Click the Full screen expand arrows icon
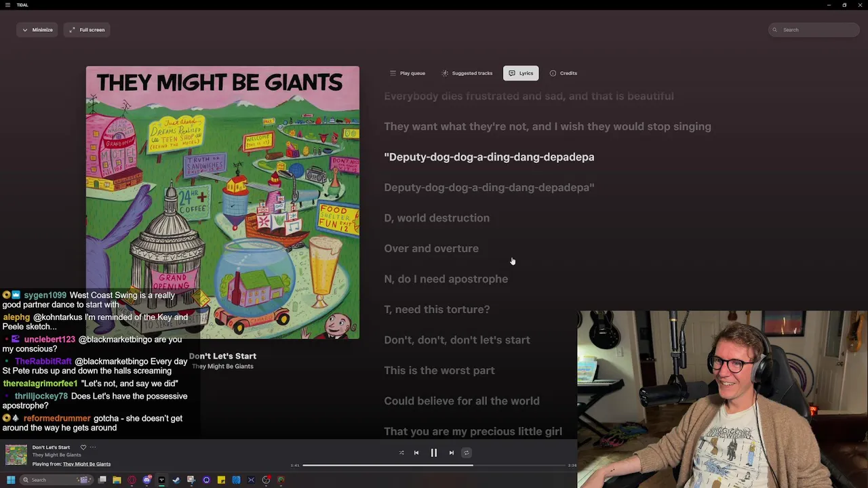The height and width of the screenshot is (488, 868). point(73,30)
